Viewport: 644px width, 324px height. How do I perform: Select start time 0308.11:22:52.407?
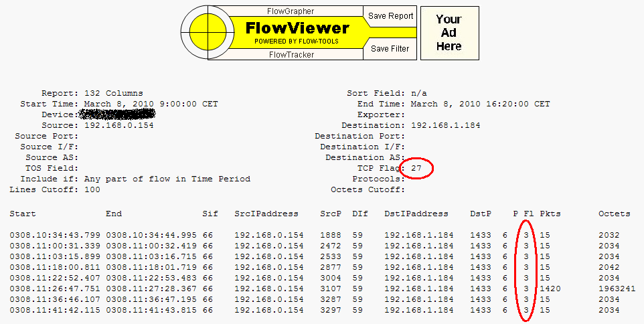(x=55, y=278)
